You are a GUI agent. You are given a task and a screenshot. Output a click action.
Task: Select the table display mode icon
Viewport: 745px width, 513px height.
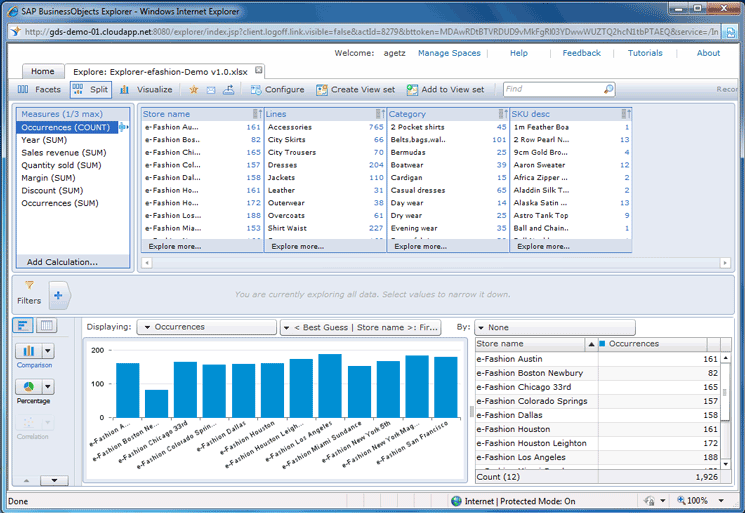pos(47,325)
